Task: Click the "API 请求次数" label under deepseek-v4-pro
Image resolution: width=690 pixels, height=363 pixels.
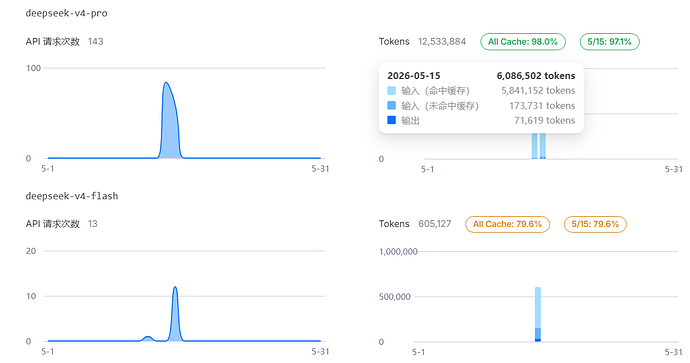Action: tap(53, 41)
